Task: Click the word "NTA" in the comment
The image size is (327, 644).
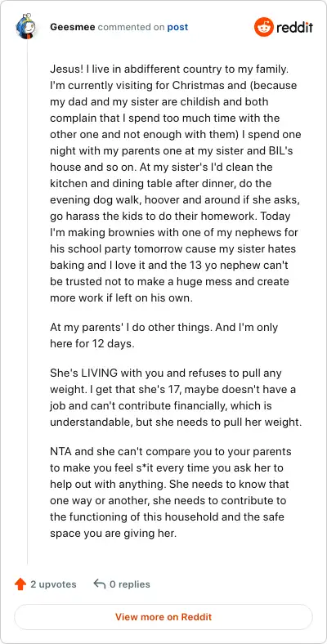Action: click(x=60, y=451)
